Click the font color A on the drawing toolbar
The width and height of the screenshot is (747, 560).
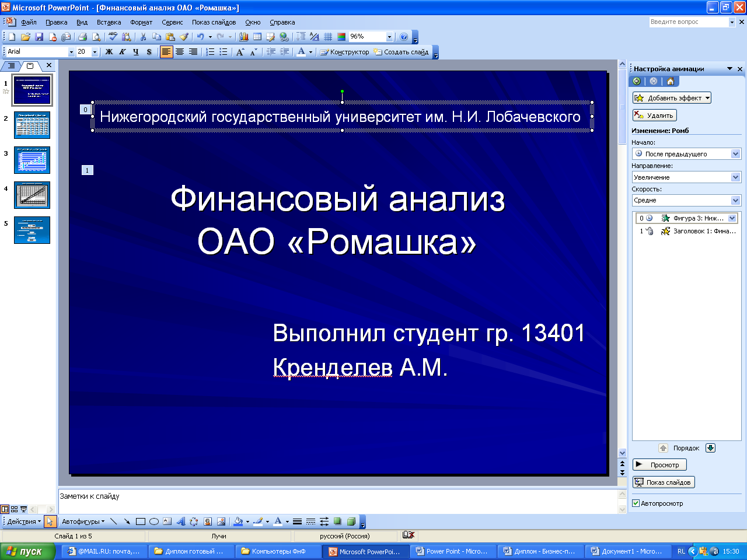[x=278, y=521]
